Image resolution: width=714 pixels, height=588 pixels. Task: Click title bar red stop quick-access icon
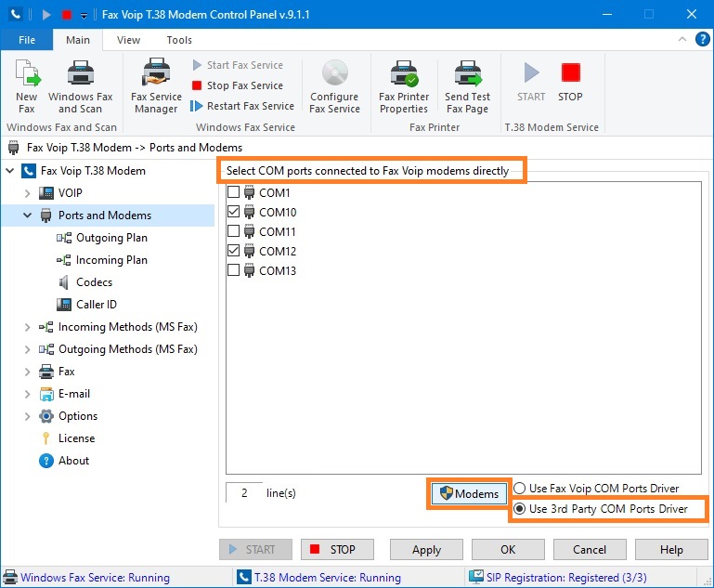click(67, 15)
